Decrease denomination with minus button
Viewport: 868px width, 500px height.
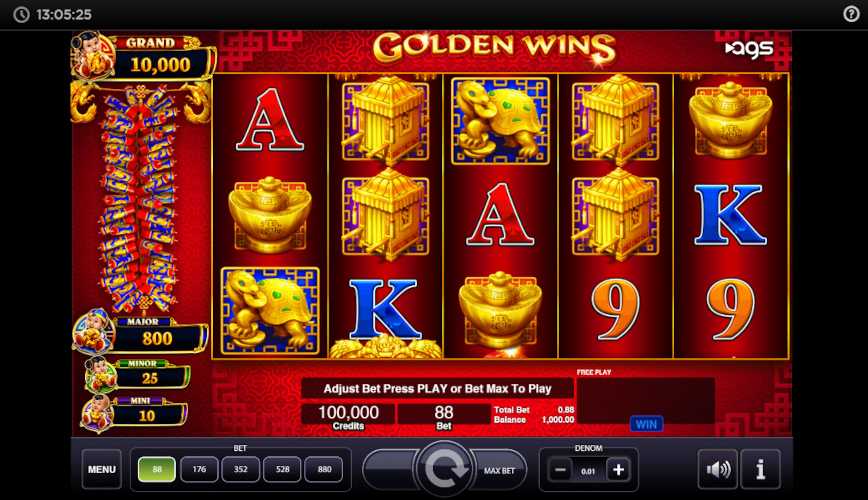tap(560, 470)
